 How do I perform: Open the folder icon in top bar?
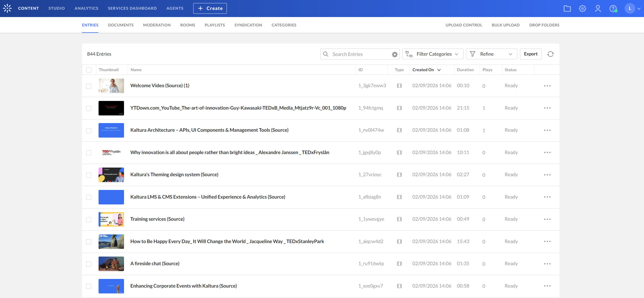[567, 8]
